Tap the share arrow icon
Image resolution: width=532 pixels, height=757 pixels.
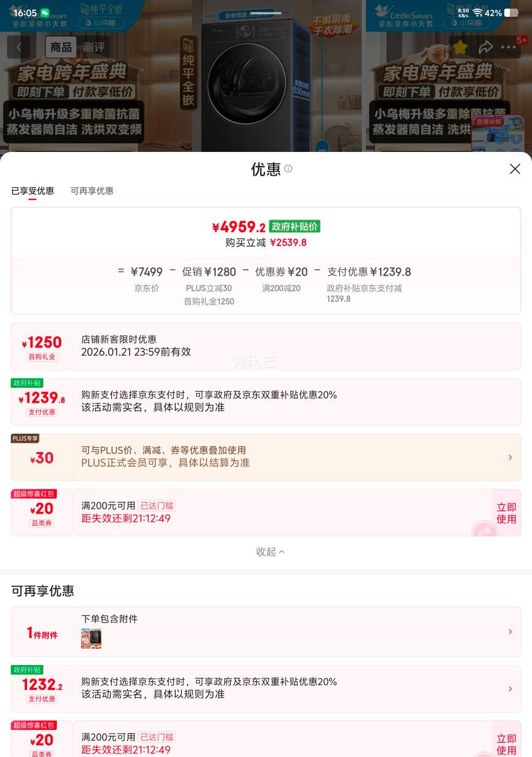point(486,48)
